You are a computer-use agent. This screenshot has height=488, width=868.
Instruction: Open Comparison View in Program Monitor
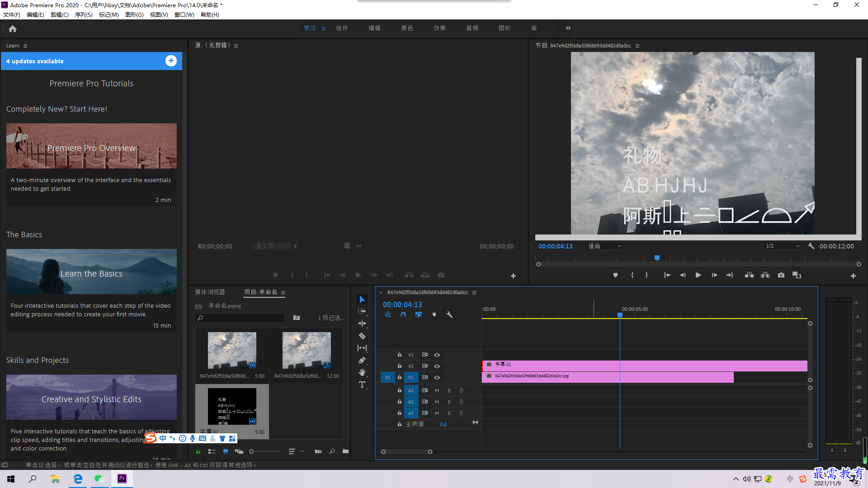point(797,275)
